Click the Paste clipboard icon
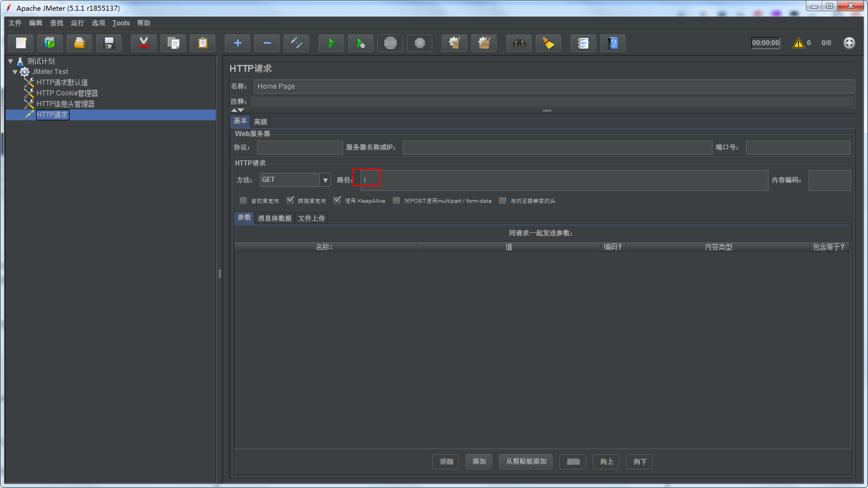Image resolution: width=868 pixels, height=488 pixels. (203, 43)
